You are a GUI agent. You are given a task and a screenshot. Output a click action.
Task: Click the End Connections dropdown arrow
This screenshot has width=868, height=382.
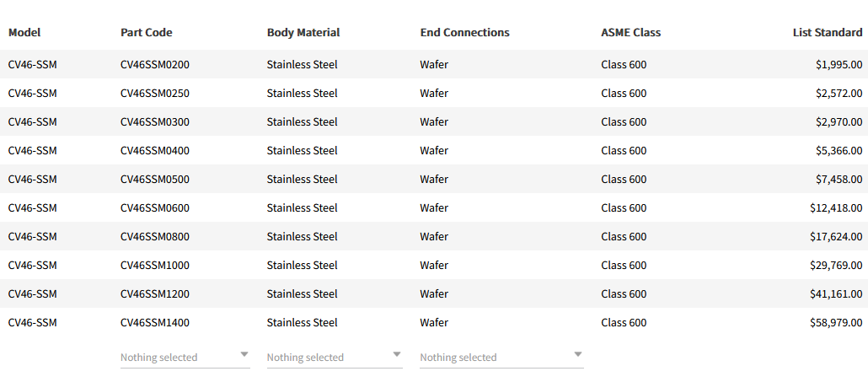[x=578, y=355]
